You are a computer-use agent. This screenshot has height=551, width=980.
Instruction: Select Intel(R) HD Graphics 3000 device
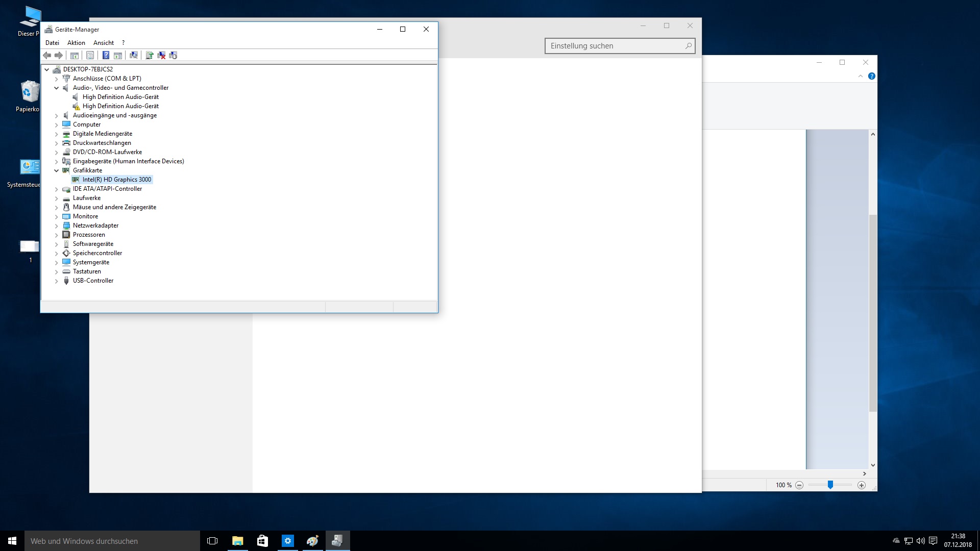click(116, 180)
